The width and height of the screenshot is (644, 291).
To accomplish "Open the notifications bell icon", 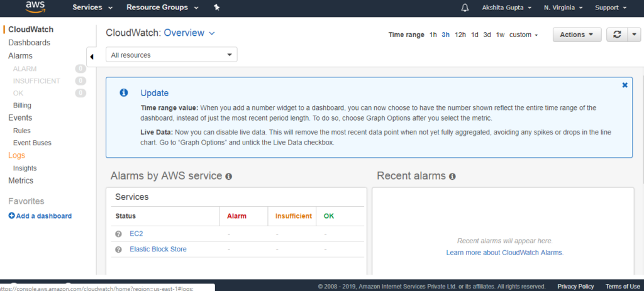I will (465, 8).
